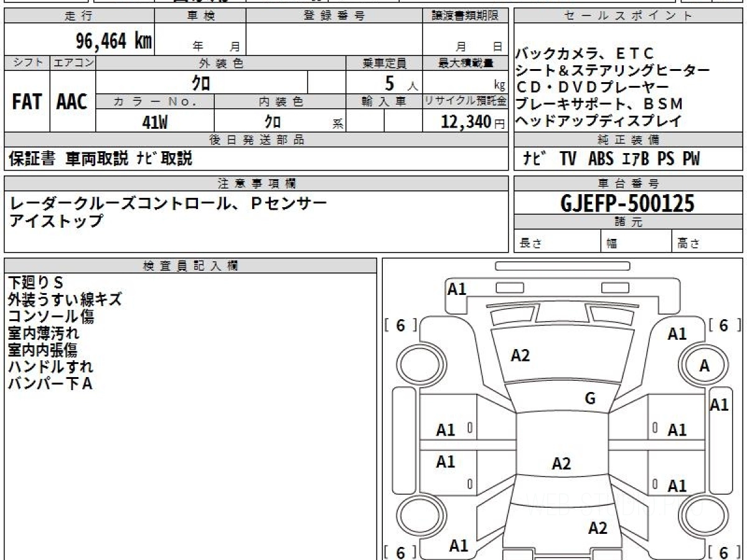This screenshot has height=560, width=747.
Task: Select the 走行 column header
Action: tap(79, 16)
